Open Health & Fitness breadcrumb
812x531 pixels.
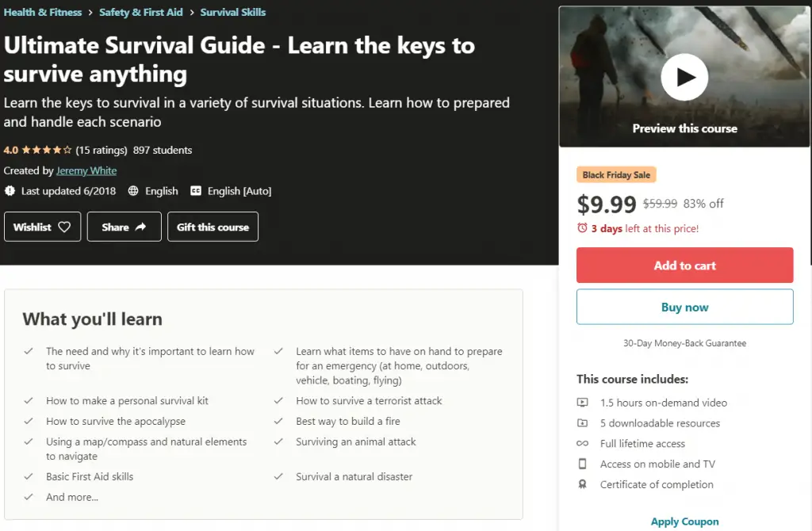pyautogui.click(x=43, y=12)
